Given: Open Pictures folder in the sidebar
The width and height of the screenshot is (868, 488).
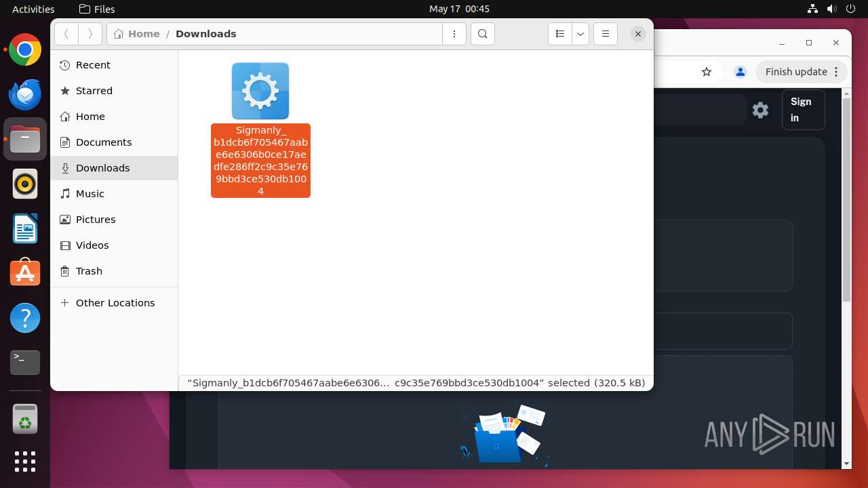Looking at the screenshot, I should (114, 220).
